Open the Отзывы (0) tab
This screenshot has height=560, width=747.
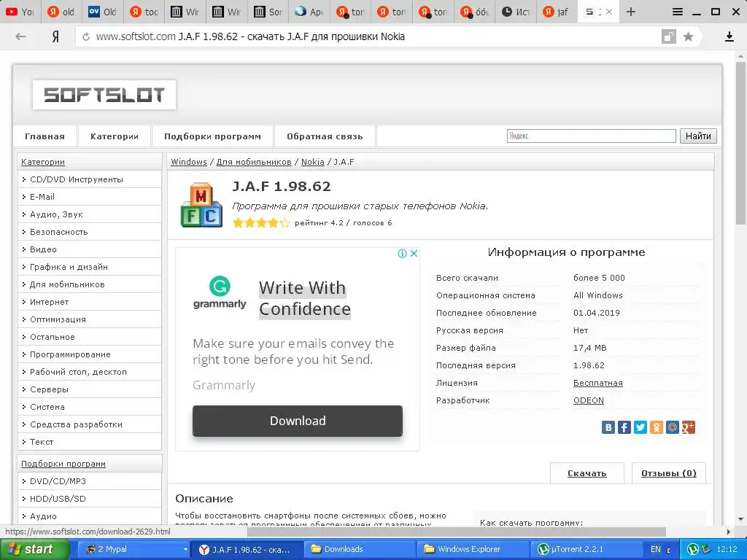point(668,472)
